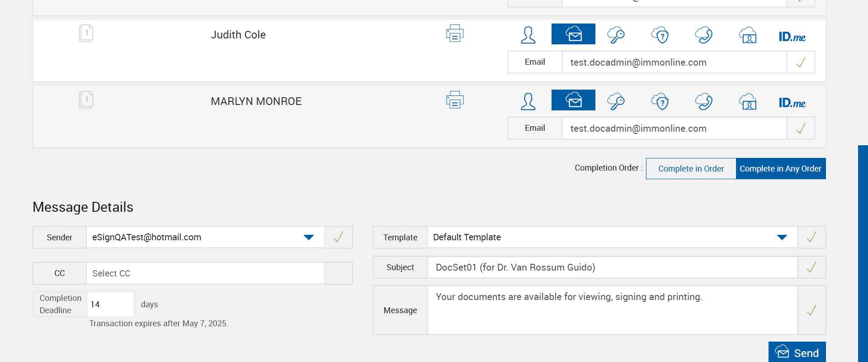Select in-person ID icon for MARLYN MONROE
The image size is (868, 362).
click(x=748, y=101)
